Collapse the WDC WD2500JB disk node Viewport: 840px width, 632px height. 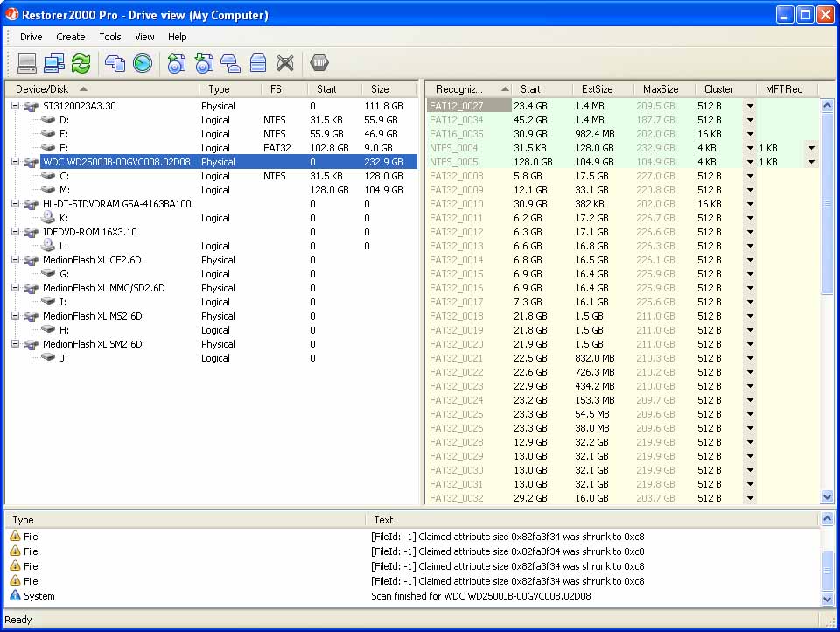tap(16, 162)
